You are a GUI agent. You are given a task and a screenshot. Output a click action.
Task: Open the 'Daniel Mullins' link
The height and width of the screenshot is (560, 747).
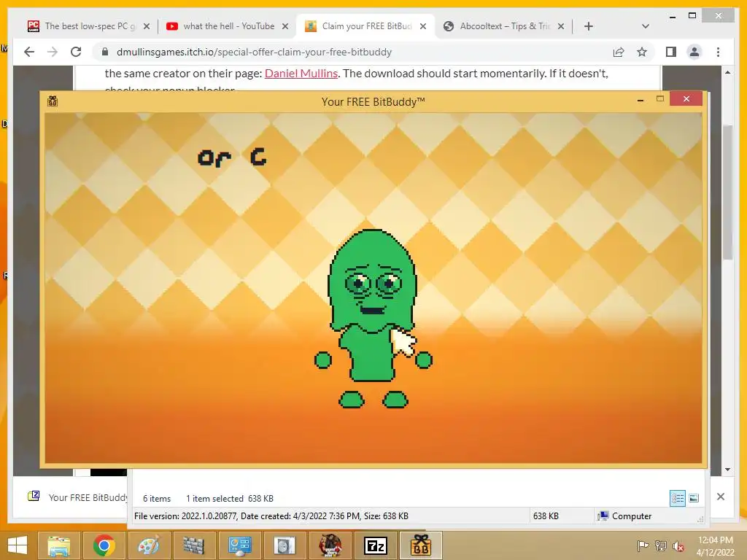[x=301, y=74]
